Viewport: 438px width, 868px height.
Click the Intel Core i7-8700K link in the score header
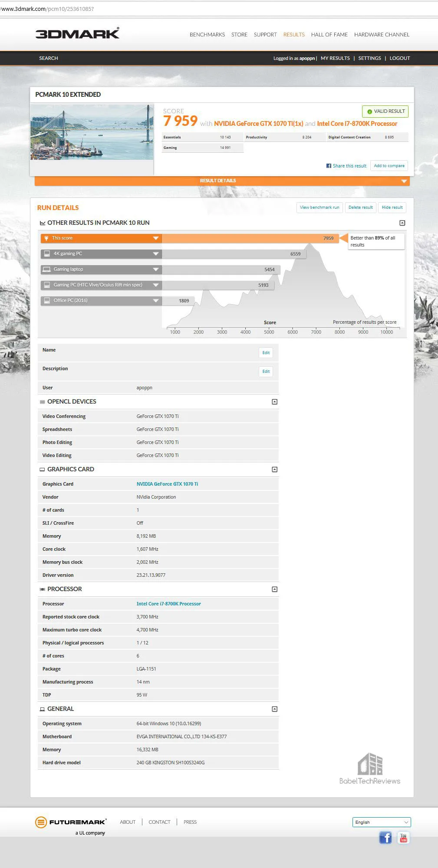(x=357, y=124)
